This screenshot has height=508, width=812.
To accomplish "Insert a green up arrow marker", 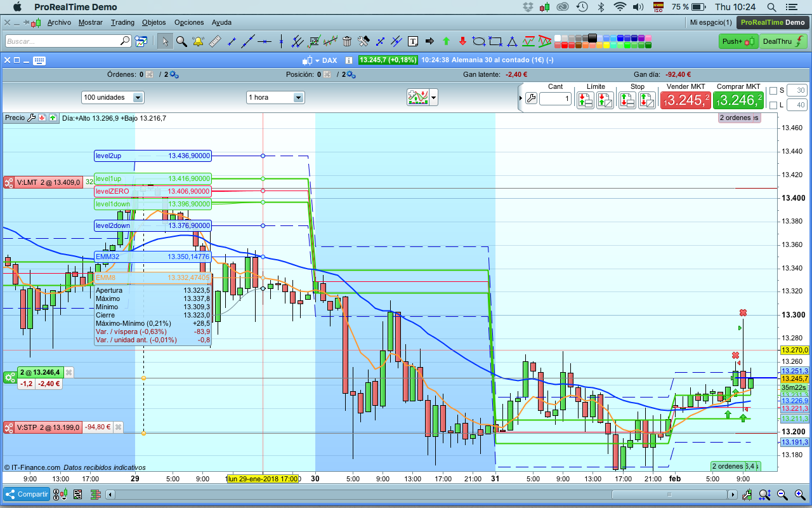I will tap(446, 41).
